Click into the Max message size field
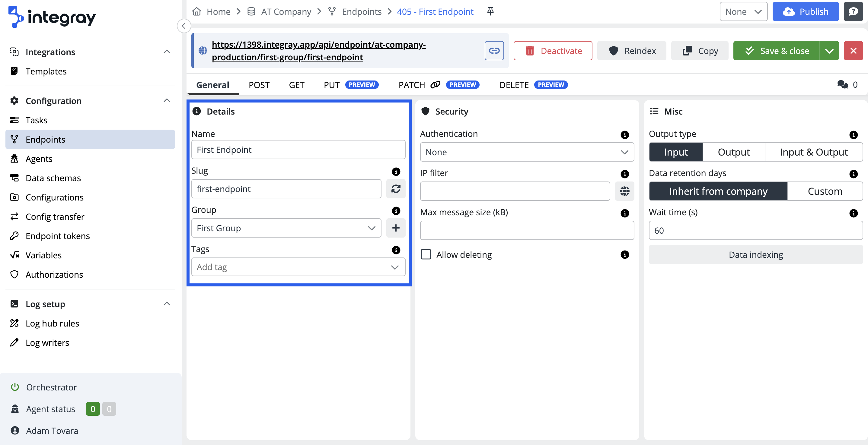 tap(527, 231)
